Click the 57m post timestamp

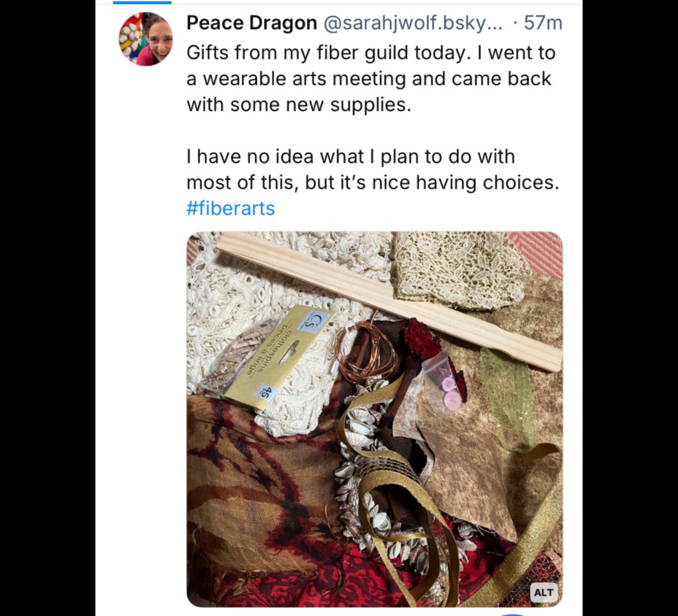coord(543,23)
